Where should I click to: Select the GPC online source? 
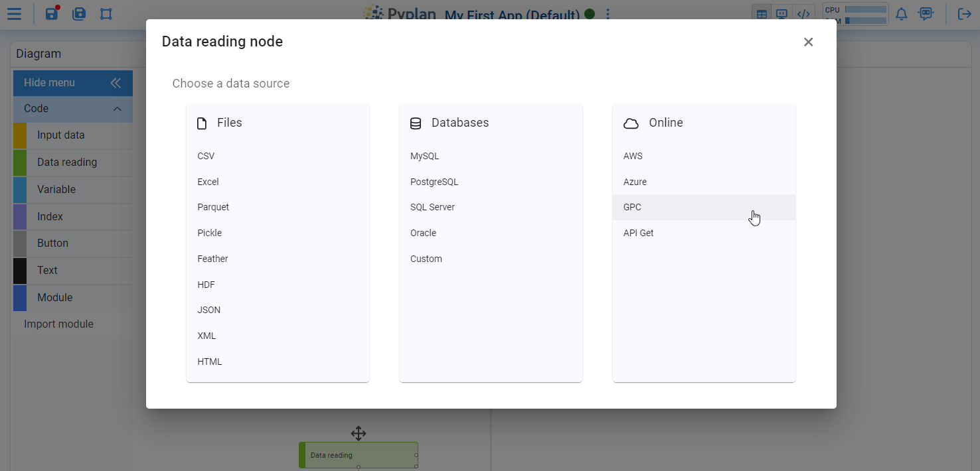pyautogui.click(x=632, y=207)
